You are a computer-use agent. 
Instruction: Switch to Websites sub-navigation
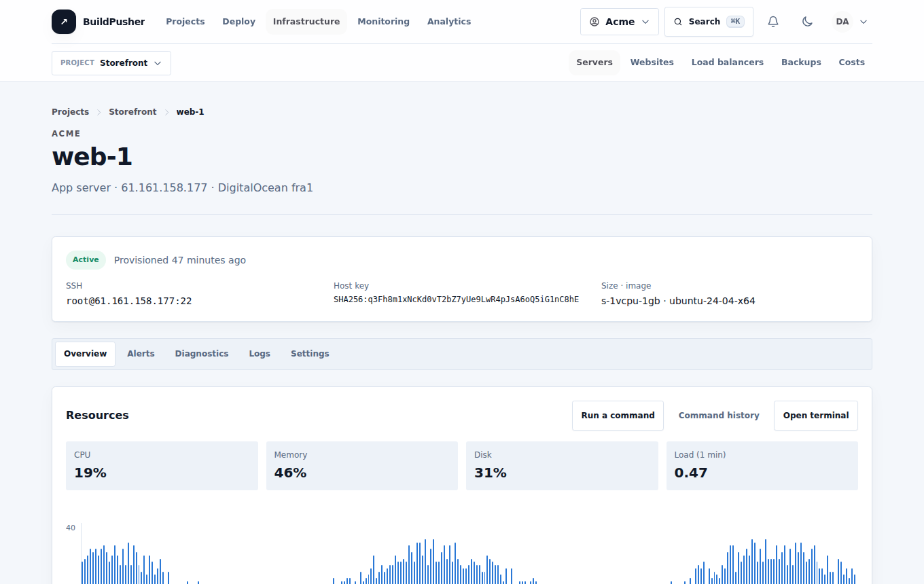pyautogui.click(x=652, y=62)
